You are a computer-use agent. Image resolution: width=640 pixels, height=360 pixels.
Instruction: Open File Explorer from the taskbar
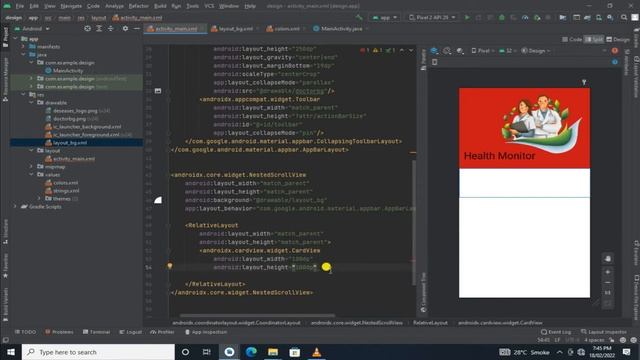click(273, 352)
